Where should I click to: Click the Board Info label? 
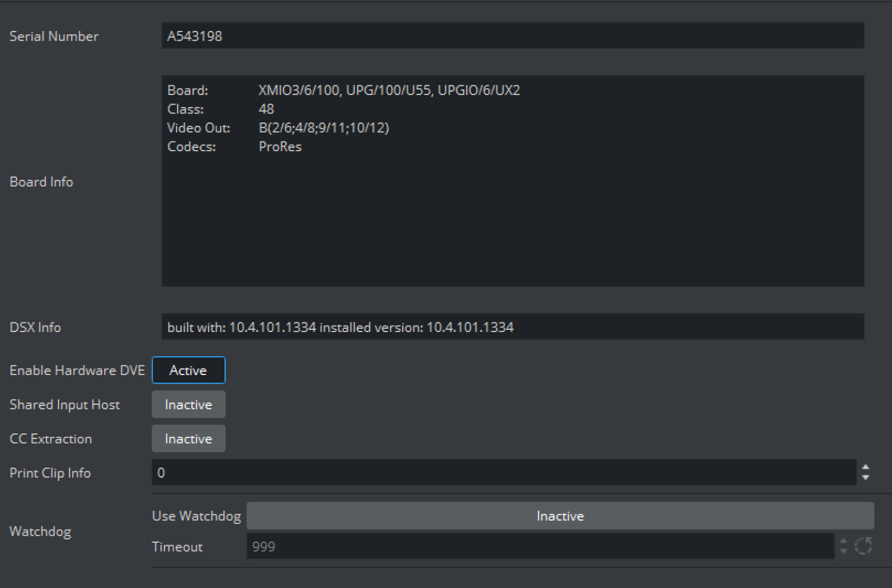[41, 182]
